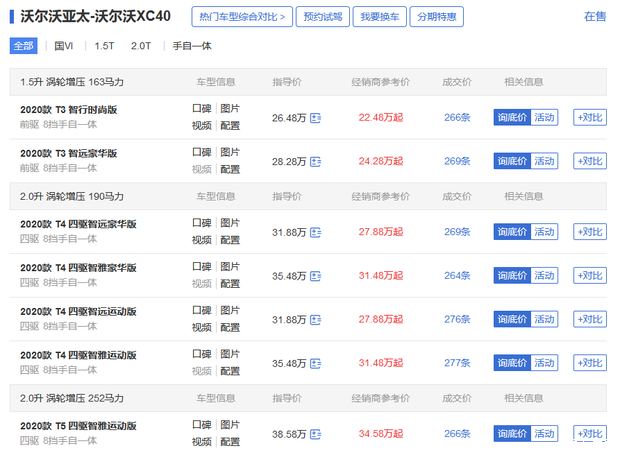Add T3 智远豪华版 to 对比
Image resolution: width=620 pixels, height=455 pixels.
590,161
